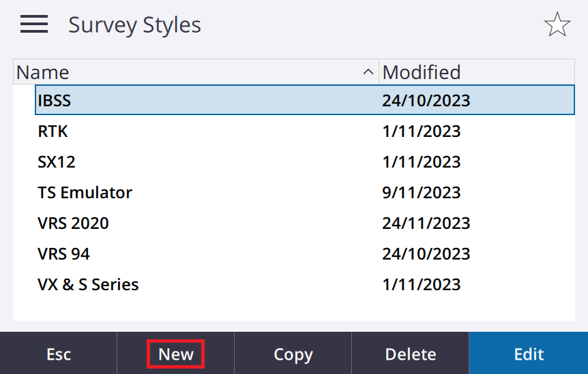Sort list by Modified column header
This screenshot has height=374, width=588.
pos(477,72)
